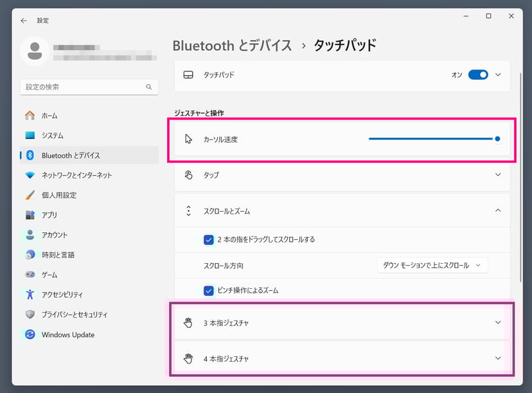532x393 pixels.
Task: Click the カーソル速度 slider handle
Action: coord(497,139)
